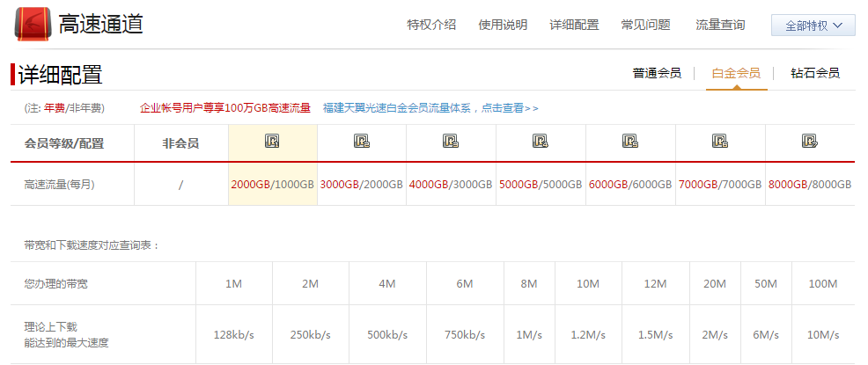Viewport: 868px width, 365px height.
Task: Switch to the 钻石会员 tab
Action: click(x=815, y=73)
